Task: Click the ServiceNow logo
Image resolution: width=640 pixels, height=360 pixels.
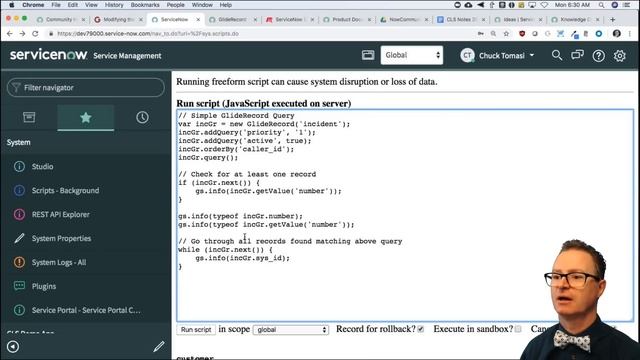Action: coord(48,55)
